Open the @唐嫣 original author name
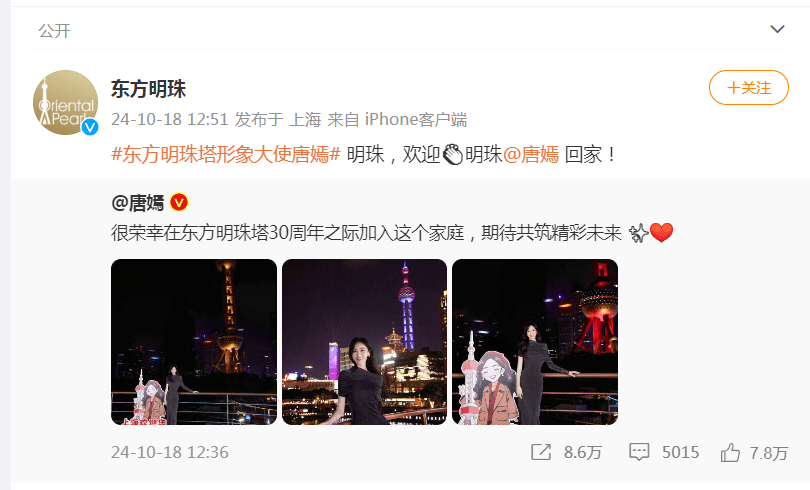Viewport: 810px width, 490px height. [137, 202]
